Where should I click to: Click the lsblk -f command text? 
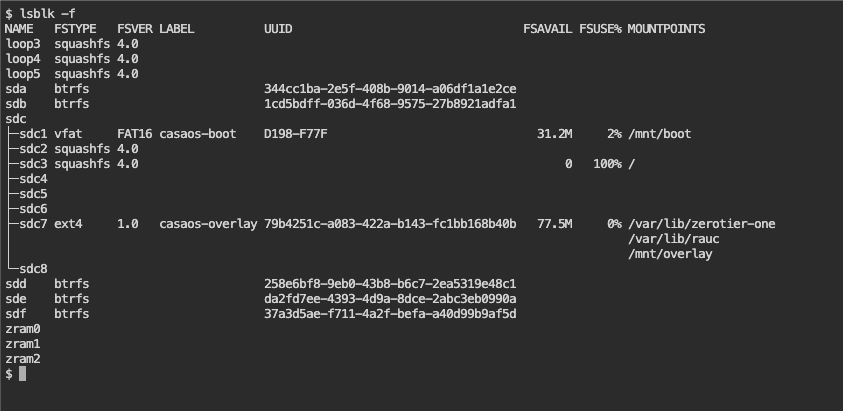(47, 13)
